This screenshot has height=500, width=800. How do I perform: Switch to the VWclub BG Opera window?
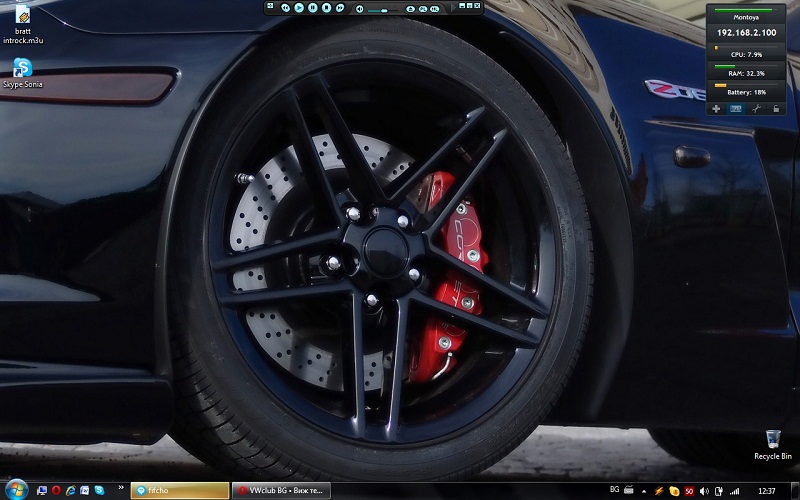point(280,491)
